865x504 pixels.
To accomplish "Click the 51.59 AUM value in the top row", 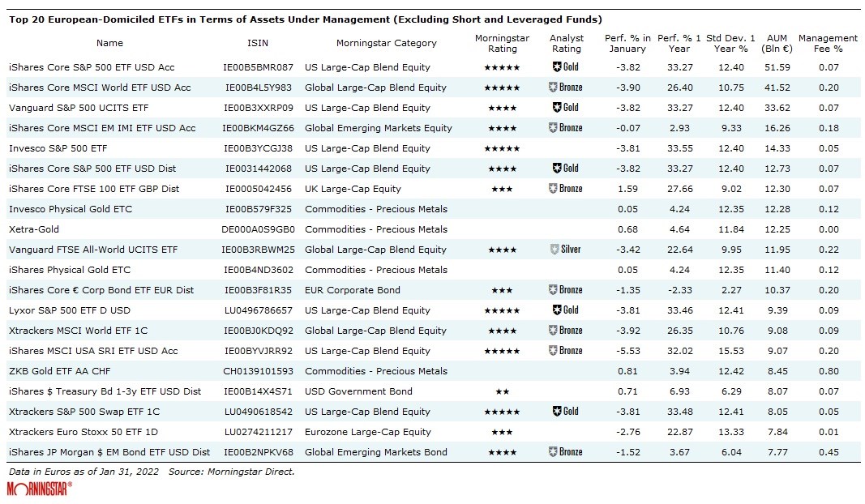I will tap(777, 67).
